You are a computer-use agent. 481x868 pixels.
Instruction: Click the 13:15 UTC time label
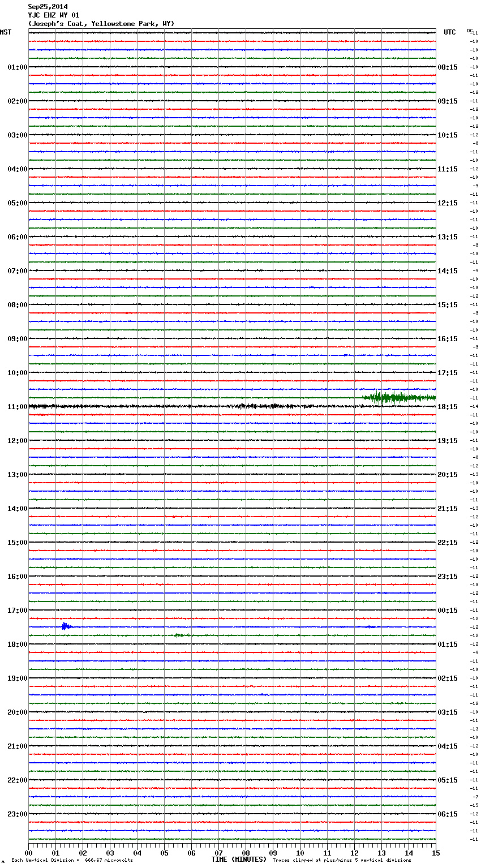448,237
